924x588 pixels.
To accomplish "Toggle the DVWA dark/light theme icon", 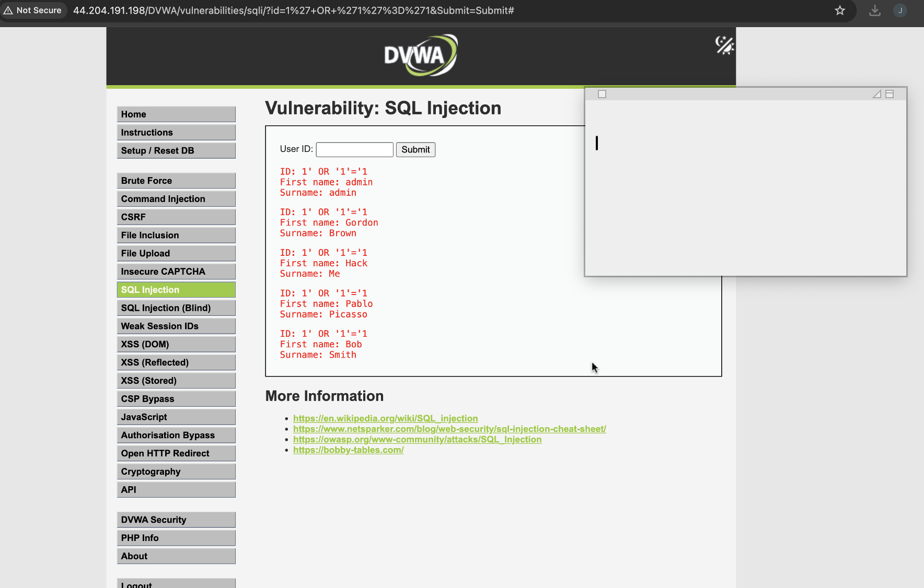I will pos(724,45).
